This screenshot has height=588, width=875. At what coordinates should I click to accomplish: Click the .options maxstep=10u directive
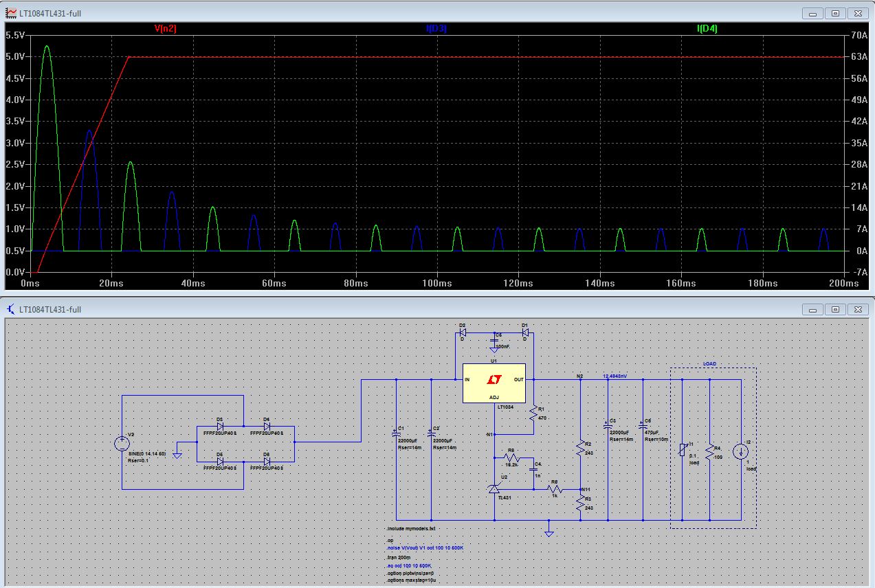point(412,580)
